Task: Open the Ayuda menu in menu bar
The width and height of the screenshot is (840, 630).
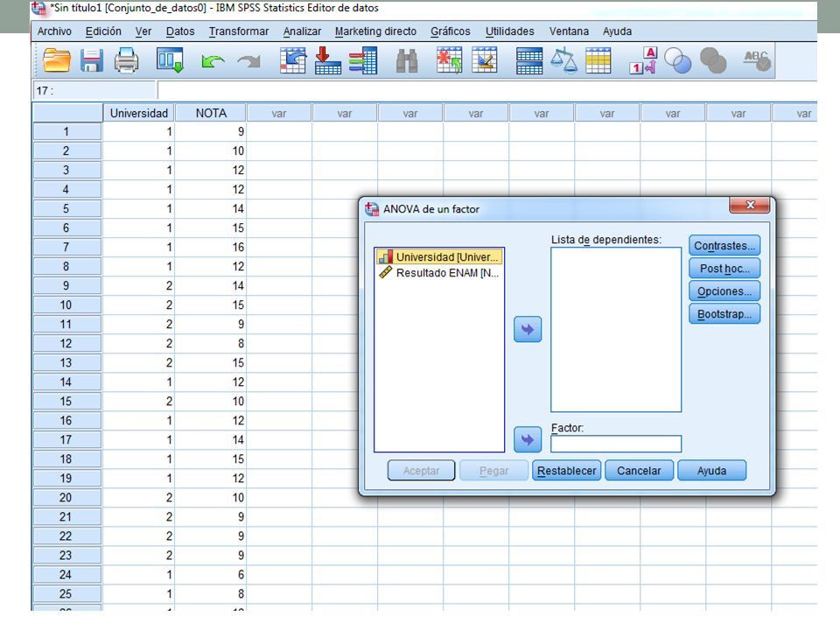Action: coord(617,31)
